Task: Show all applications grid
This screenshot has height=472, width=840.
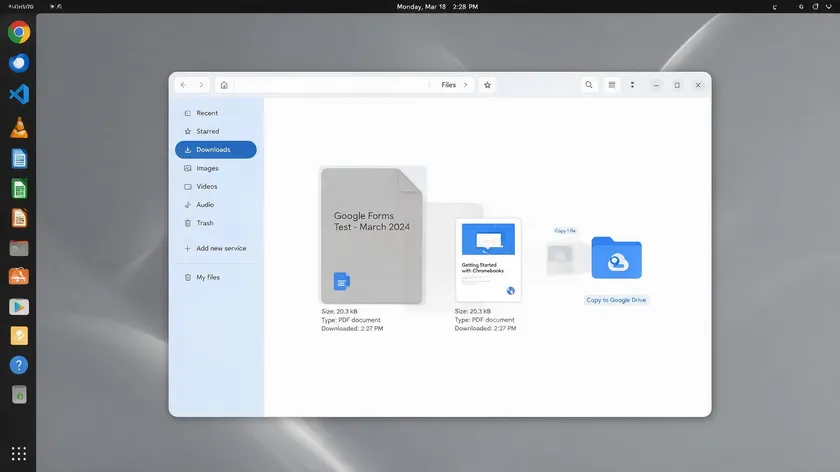Action: coord(19,454)
